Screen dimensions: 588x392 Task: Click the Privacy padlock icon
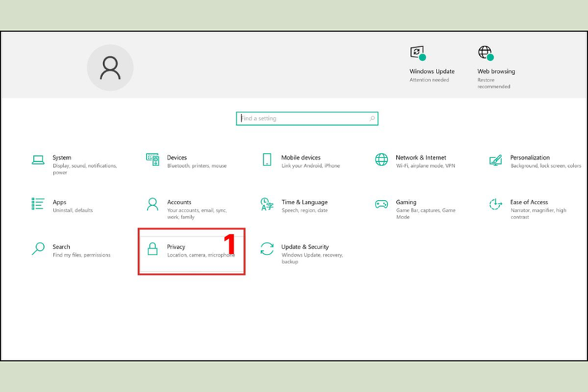152,249
